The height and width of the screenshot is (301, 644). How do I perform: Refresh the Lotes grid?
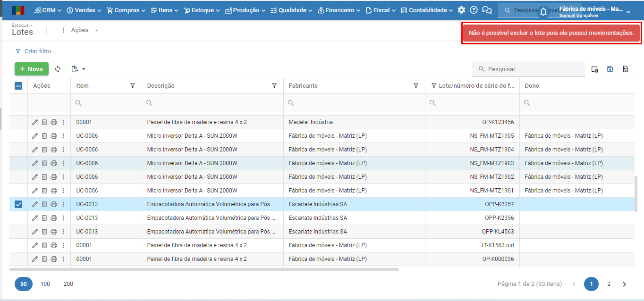pyautogui.click(x=58, y=69)
